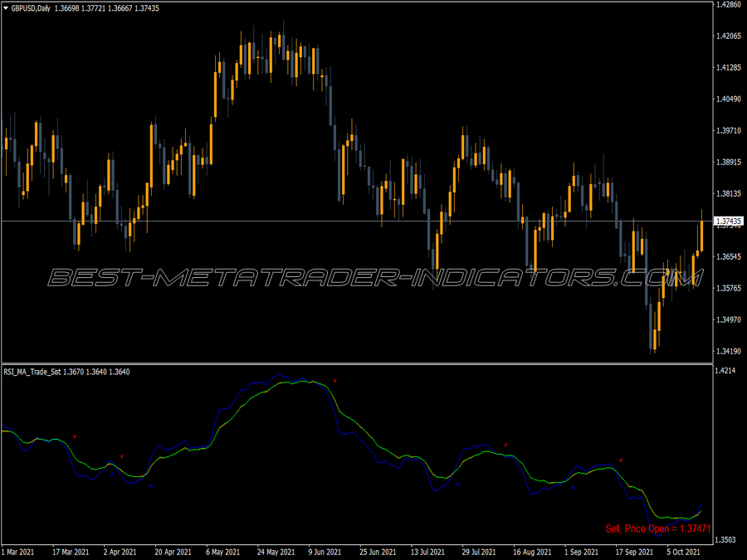Click the 24 May 2021 date label

pos(276,553)
